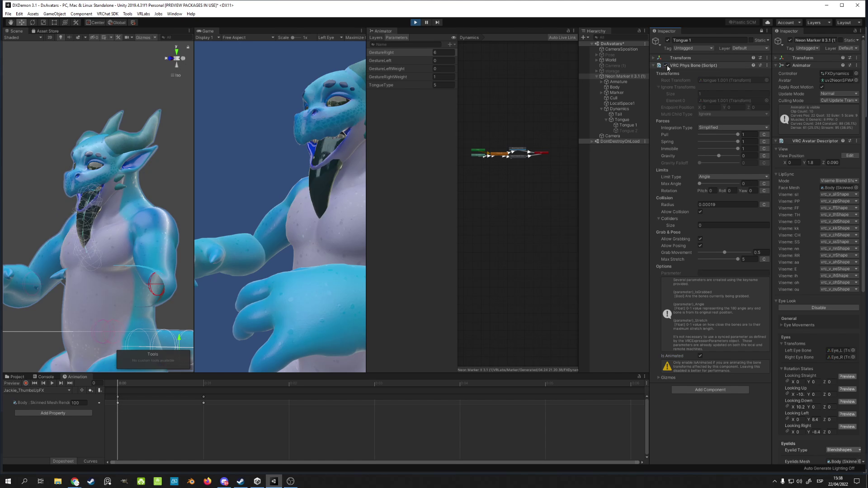
Task: Open the Windows Start menu
Action: pos(8,481)
